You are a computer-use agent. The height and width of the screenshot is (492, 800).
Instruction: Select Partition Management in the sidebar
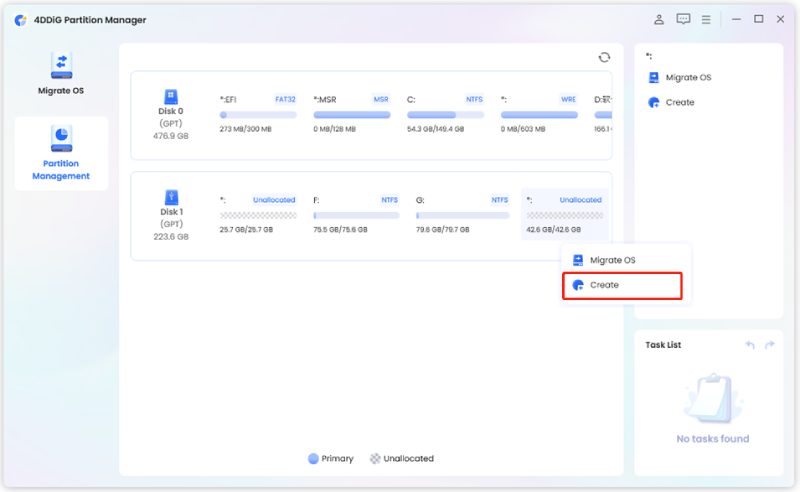(61, 153)
